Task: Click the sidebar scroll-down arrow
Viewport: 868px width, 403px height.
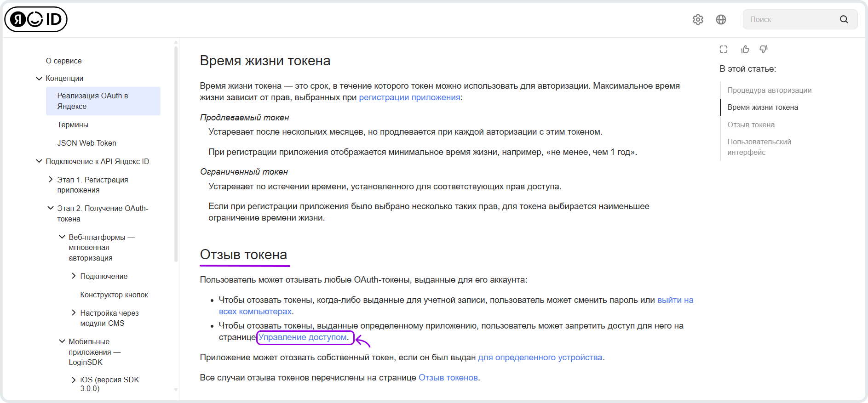Action: coord(176,390)
